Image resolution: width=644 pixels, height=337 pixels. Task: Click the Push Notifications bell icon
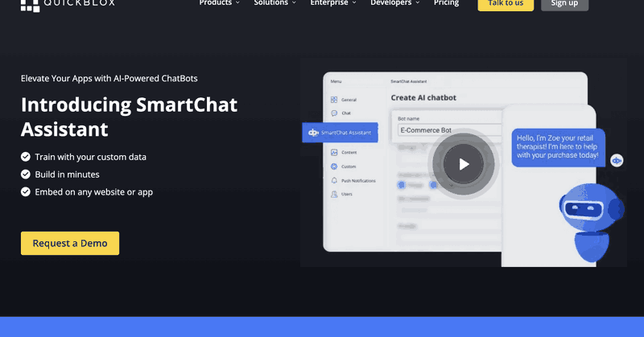pos(334,181)
